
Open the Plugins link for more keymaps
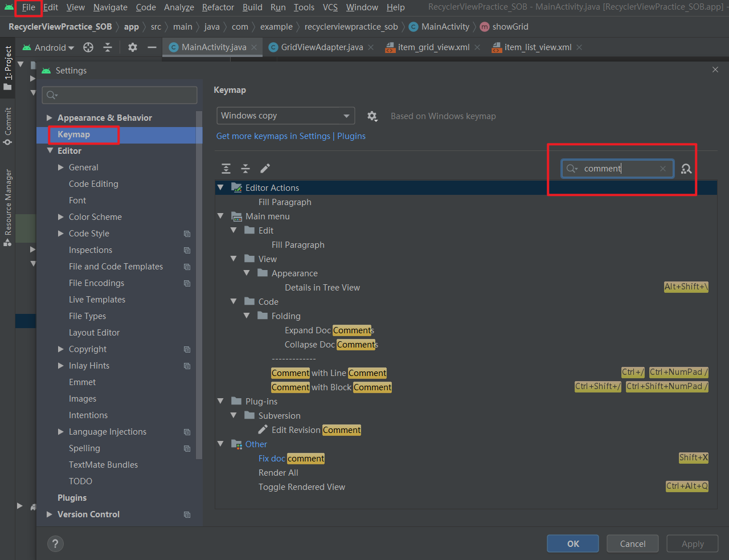tap(351, 136)
